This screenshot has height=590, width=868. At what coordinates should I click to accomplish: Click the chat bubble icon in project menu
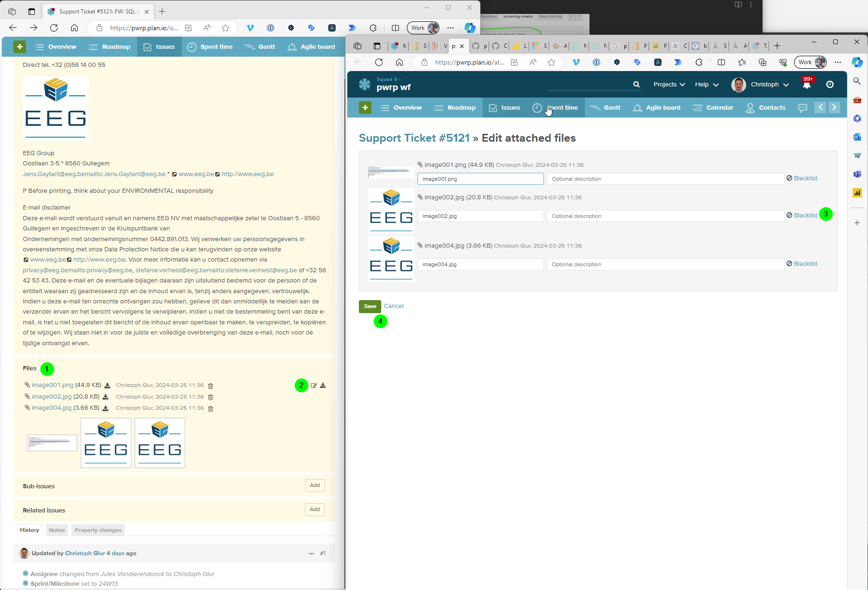coord(802,108)
